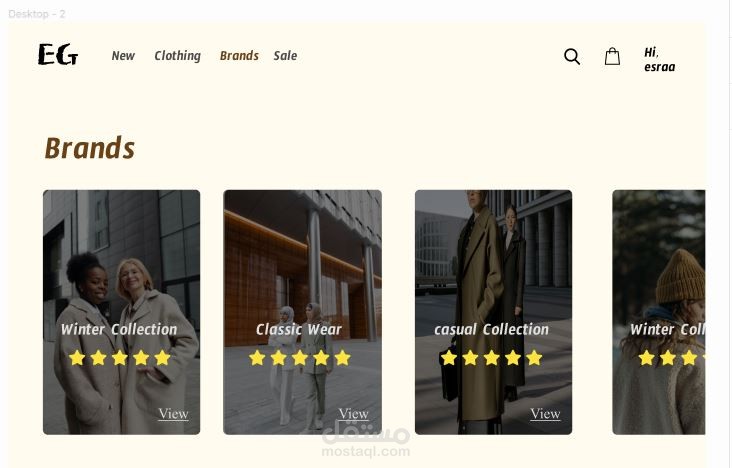Open the New menu item

pyautogui.click(x=123, y=56)
